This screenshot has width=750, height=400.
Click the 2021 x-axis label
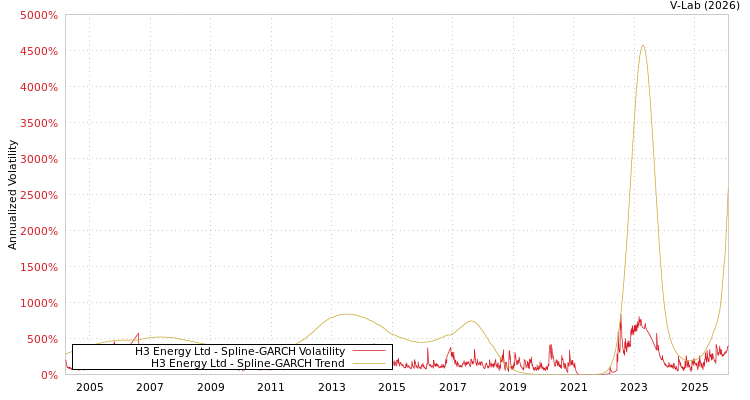[x=574, y=387]
